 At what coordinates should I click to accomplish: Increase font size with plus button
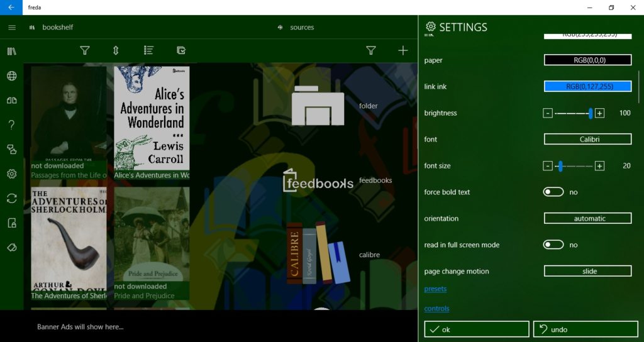pos(599,166)
